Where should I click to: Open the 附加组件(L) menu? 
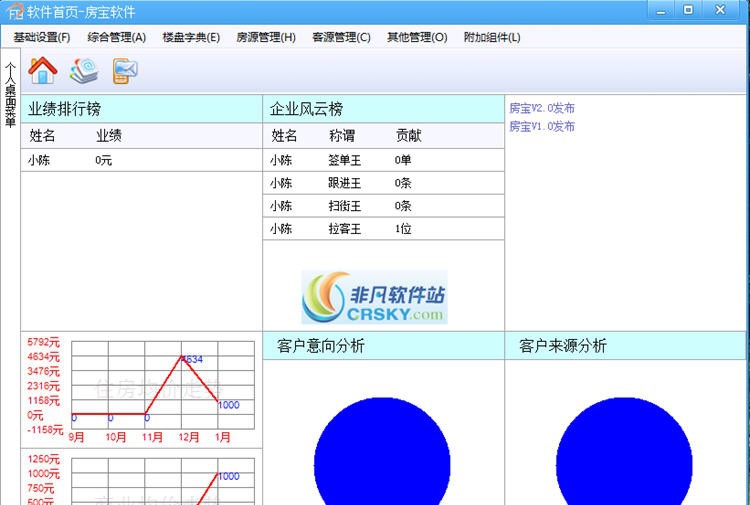point(492,37)
